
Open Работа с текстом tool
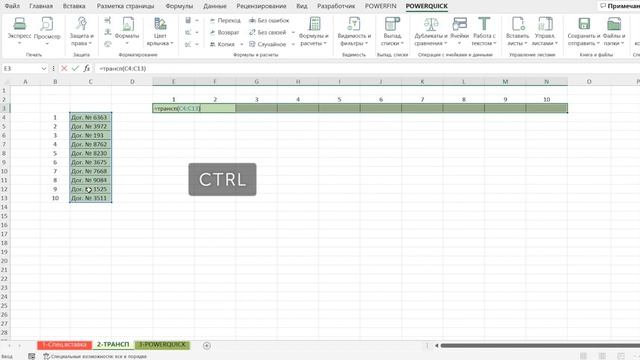tap(484, 31)
